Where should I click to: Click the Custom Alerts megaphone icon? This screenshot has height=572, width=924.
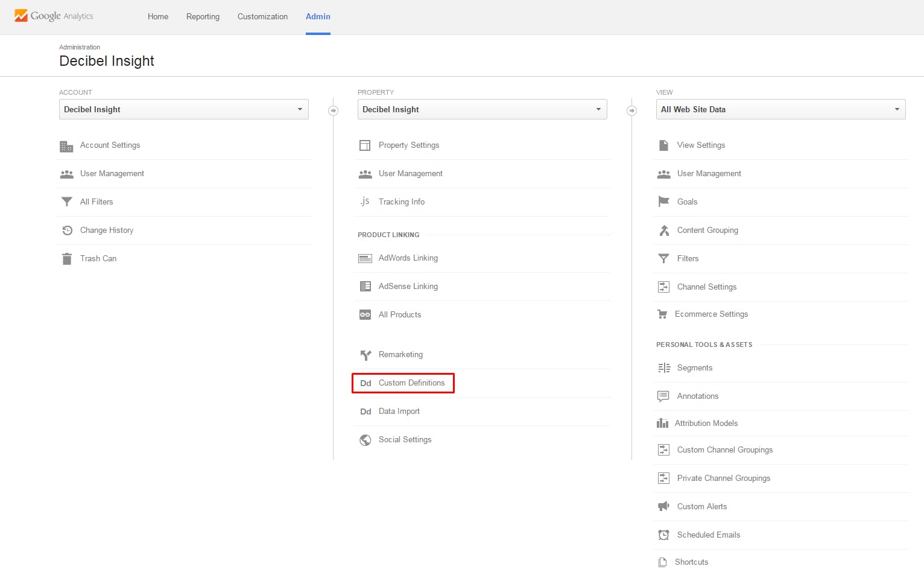pos(663,506)
